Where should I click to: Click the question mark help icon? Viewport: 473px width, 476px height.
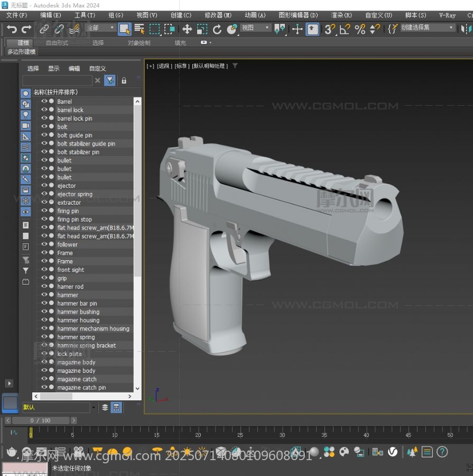(442, 452)
